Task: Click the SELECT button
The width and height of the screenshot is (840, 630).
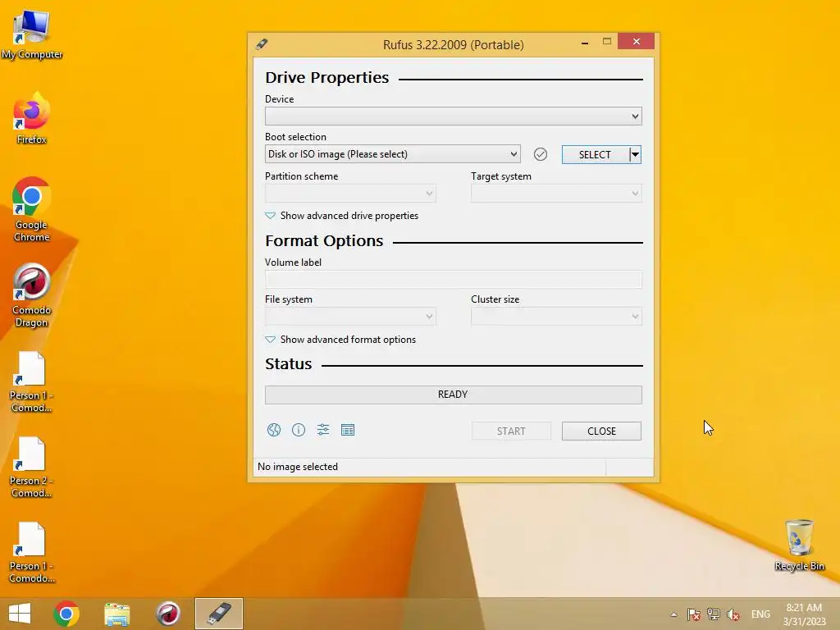Action: pyautogui.click(x=596, y=155)
